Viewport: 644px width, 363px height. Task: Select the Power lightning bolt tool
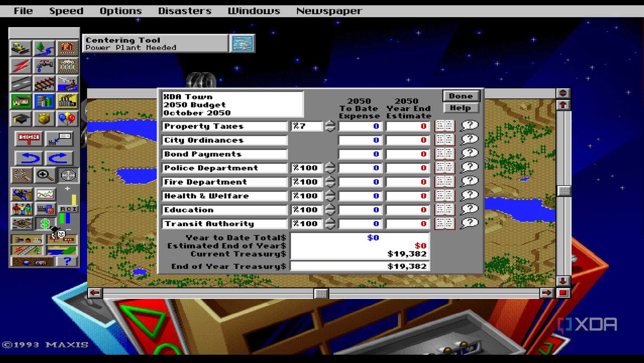[x=21, y=66]
